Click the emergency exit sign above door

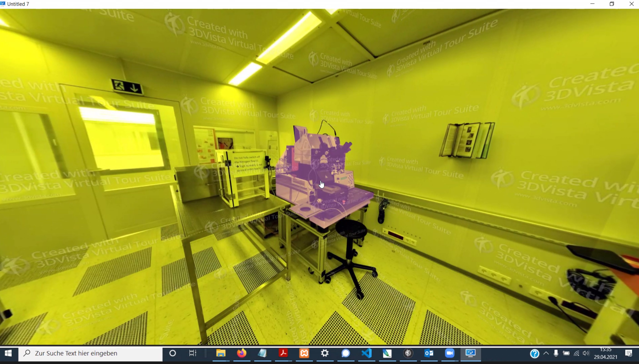pyautogui.click(x=127, y=87)
